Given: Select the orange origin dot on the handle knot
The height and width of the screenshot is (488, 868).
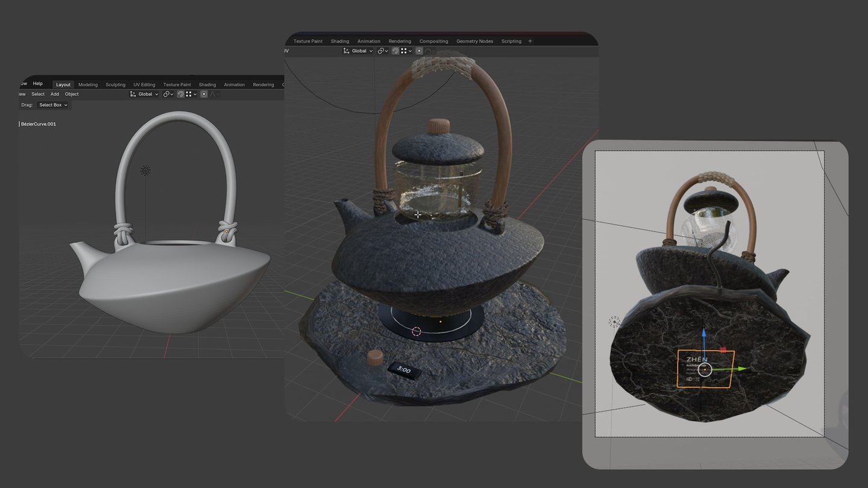Looking at the screenshot, I should point(226,231).
